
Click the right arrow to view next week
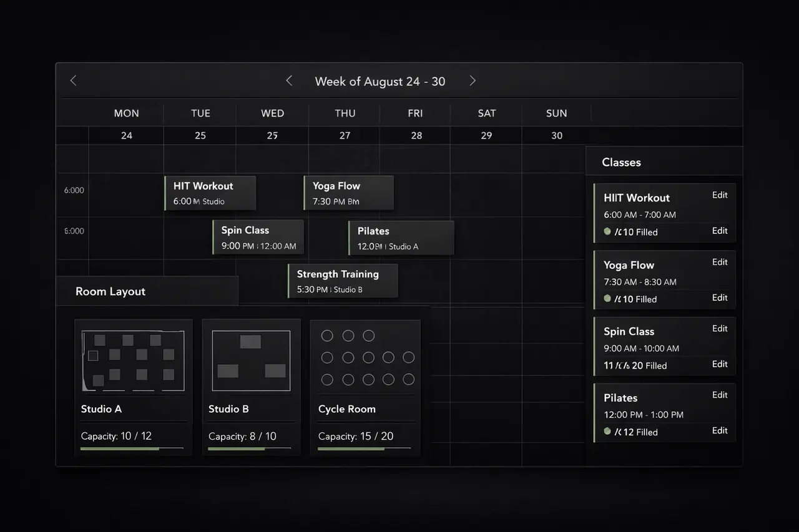(473, 80)
